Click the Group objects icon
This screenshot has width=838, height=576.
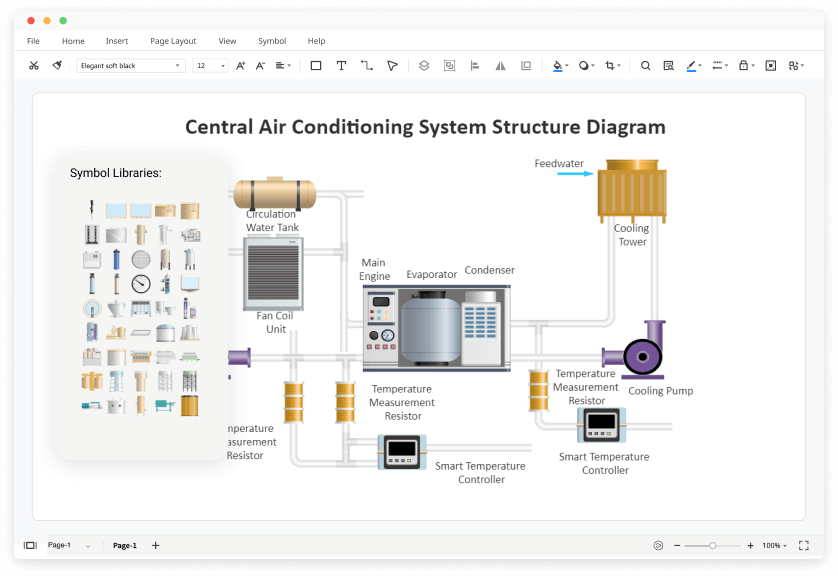coord(449,66)
